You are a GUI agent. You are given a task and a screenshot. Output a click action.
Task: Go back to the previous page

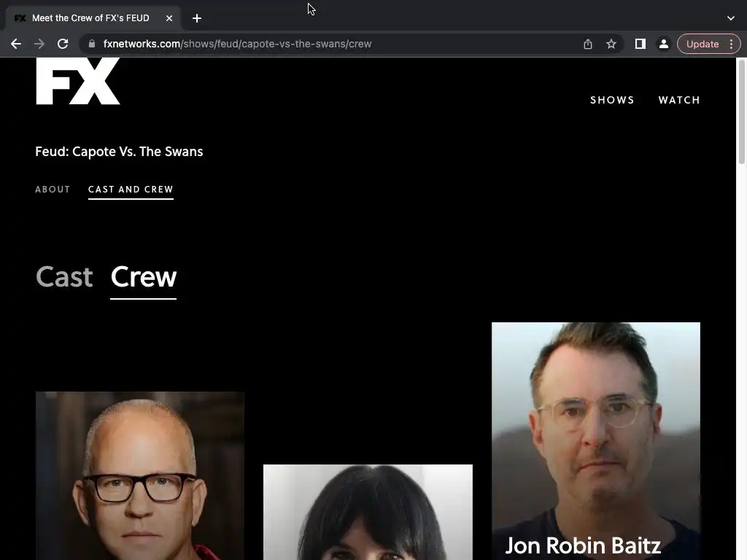click(x=16, y=44)
